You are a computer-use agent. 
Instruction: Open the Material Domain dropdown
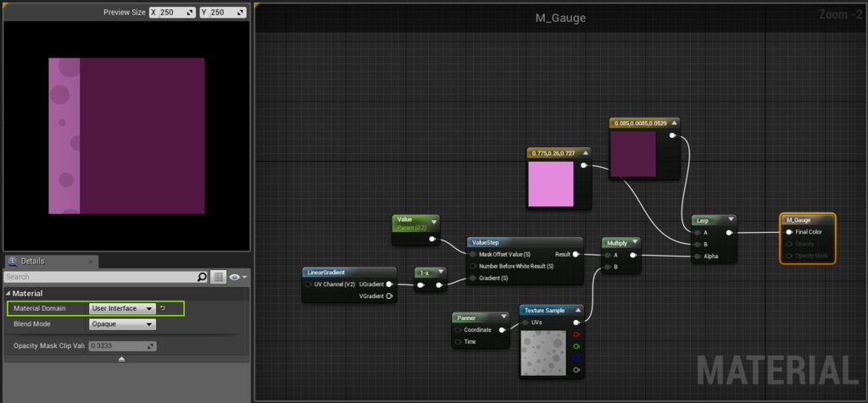coord(122,308)
